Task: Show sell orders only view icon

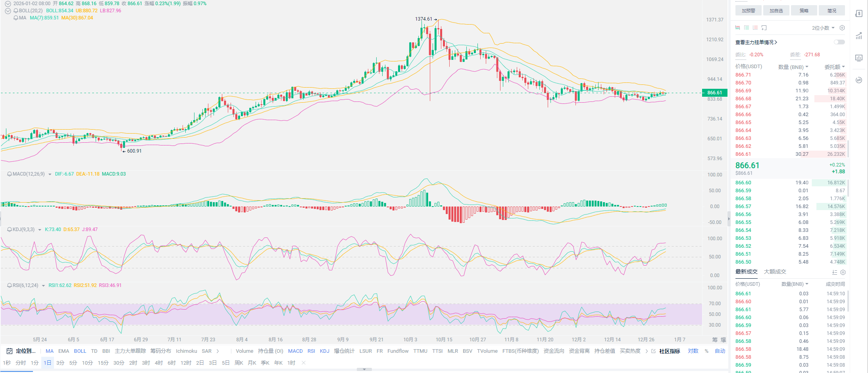Action: point(755,28)
